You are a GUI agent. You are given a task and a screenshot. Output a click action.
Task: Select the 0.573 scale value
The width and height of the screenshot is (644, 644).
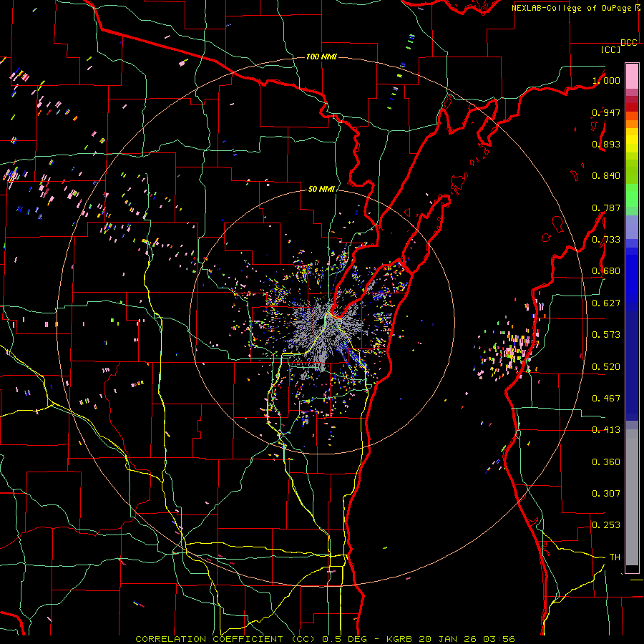pos(606,335)
